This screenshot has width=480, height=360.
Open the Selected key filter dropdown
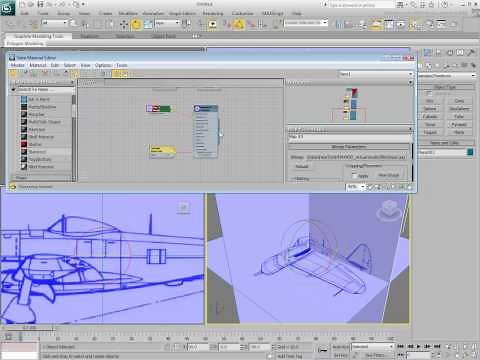372,347
